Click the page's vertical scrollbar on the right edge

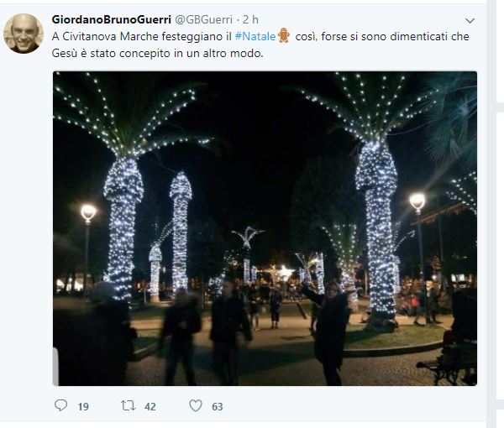tap(491, 214)
